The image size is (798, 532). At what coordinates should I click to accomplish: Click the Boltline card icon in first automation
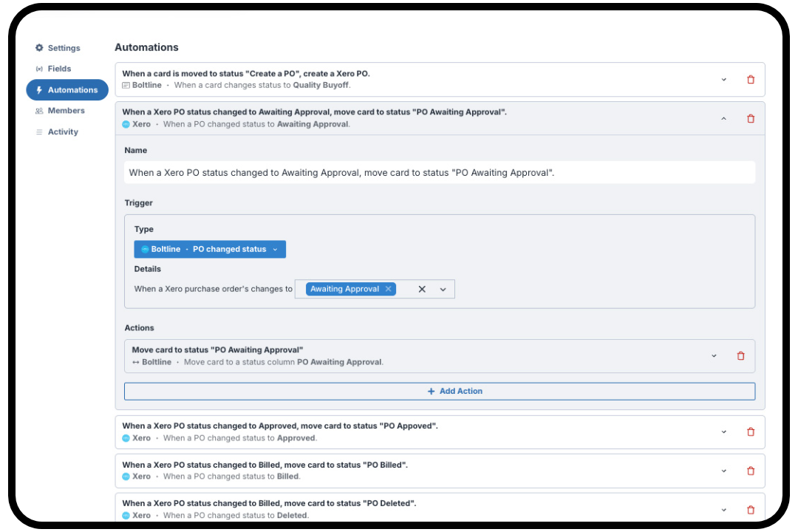[126, 86]
